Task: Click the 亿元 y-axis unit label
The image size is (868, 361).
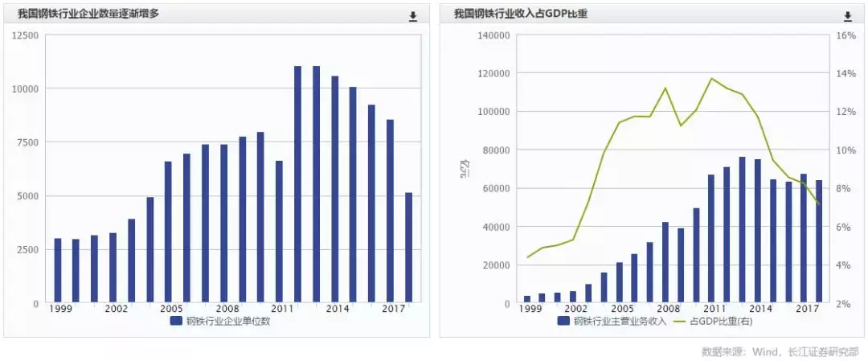Action: tap(463, 169)
